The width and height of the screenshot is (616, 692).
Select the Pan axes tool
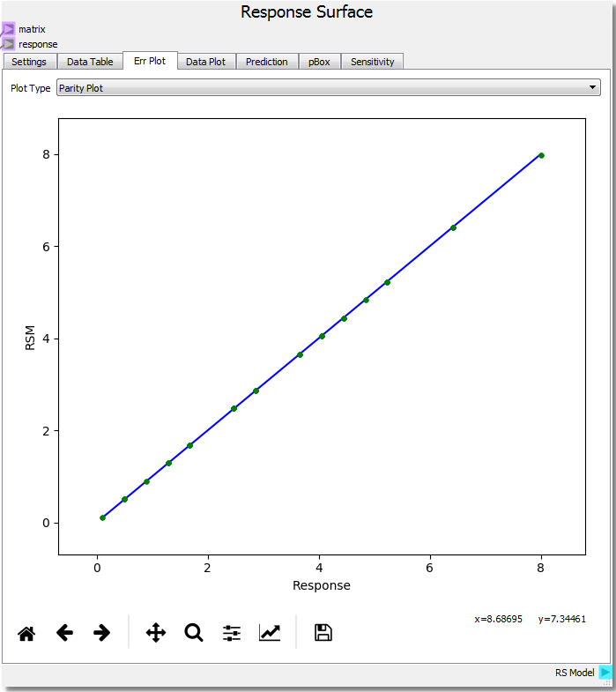[x=156, y=633]
